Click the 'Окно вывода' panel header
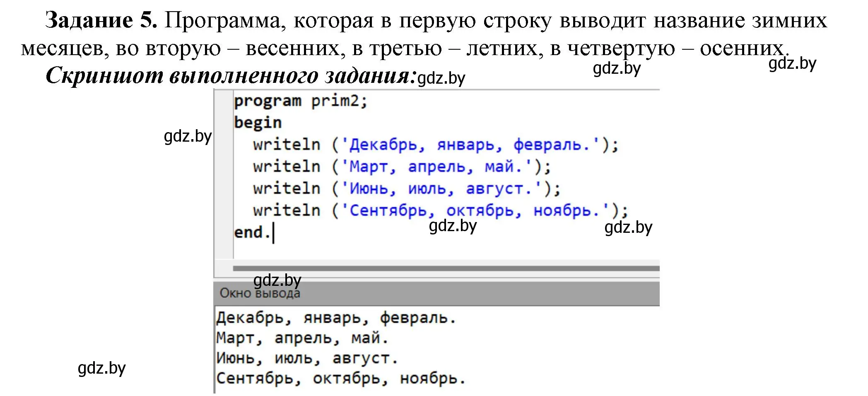This screenshot has width=868, height=396. 436,293
